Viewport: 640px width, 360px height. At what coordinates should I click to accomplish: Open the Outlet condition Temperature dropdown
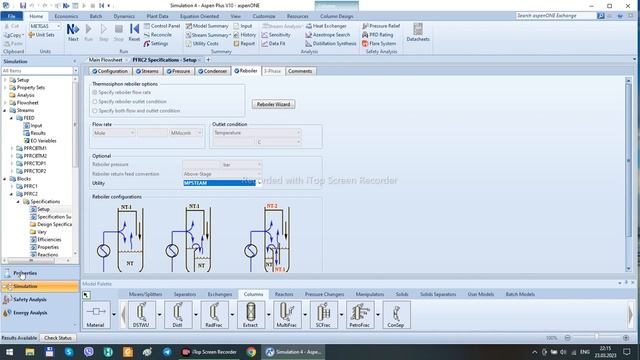[298, 133]
